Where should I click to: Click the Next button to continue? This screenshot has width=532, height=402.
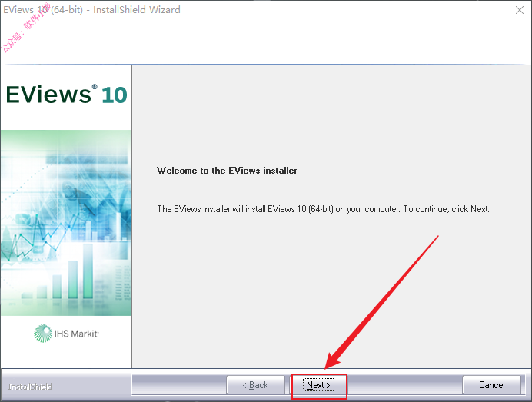pyautogui.click(x=318, y=385)
